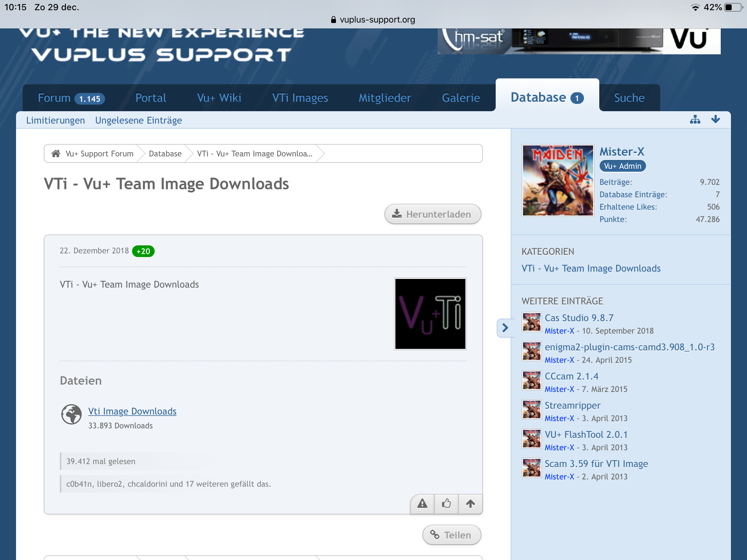Open the Suche search tab
Viewport: 747px width, 560px height.
click(x=629, y=98)
